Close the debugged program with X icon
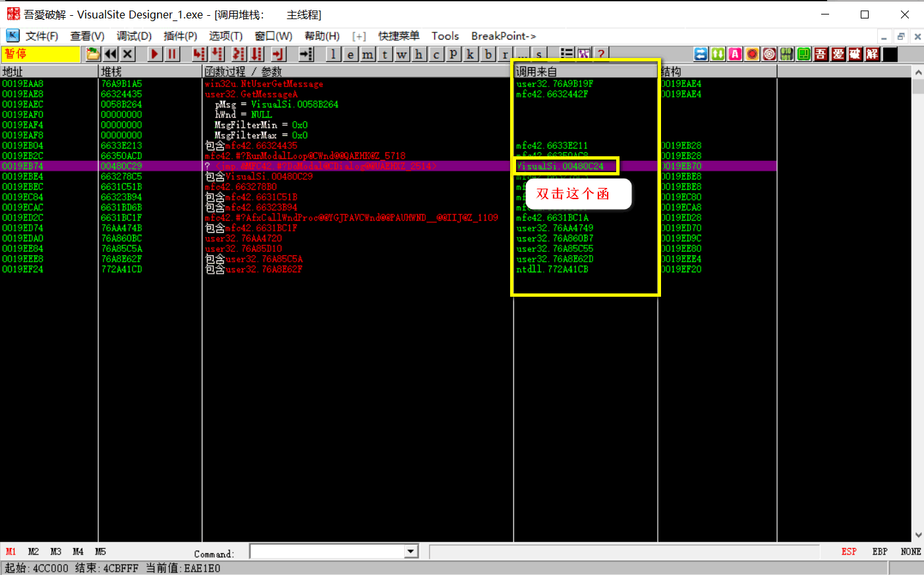Screen dimensions: 924x575 point(128,54)
